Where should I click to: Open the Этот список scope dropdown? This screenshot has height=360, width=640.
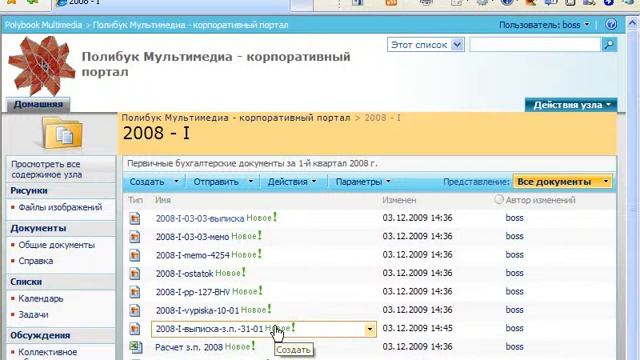click(426, 44)
